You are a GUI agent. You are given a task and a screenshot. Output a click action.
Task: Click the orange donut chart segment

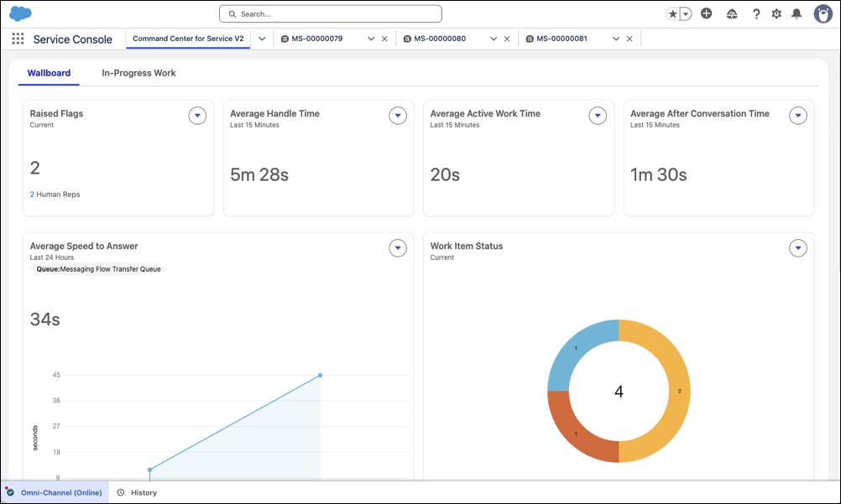pyautogui.click(x=576, y=434)
